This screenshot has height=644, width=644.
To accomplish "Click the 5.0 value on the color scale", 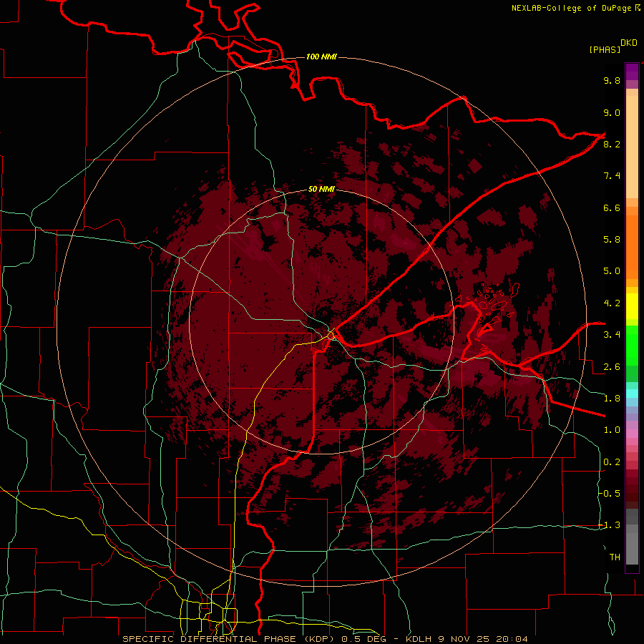I will (x=612, y=271).
